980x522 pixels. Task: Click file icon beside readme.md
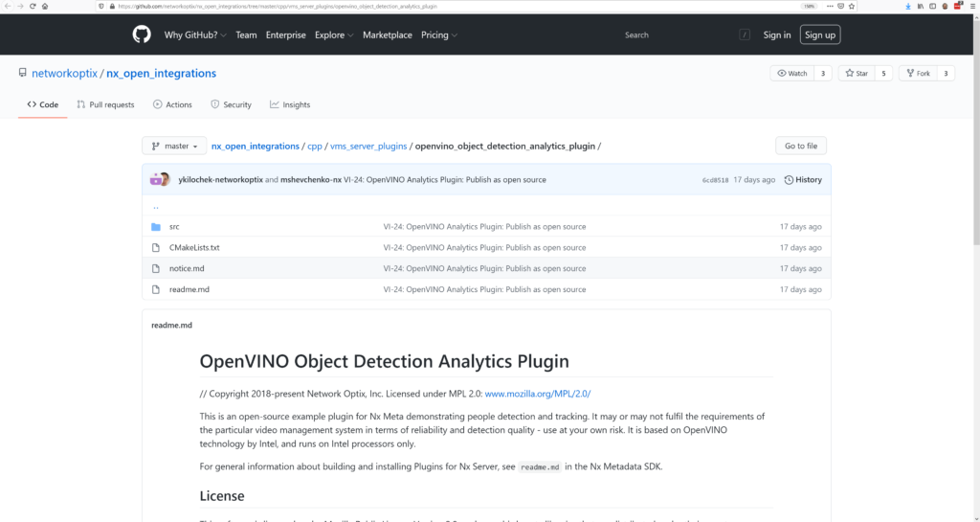point(156,289)
